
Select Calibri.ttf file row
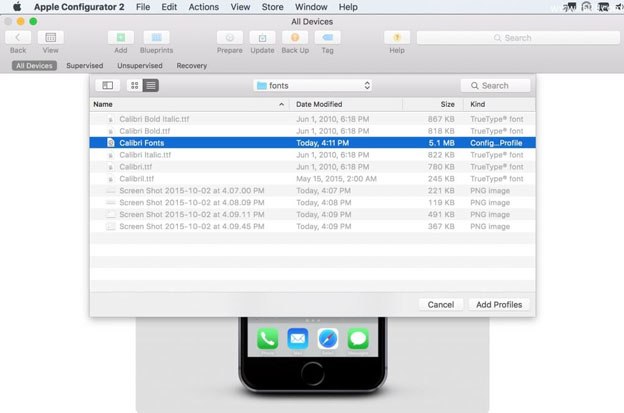click(x=312, y=167)
